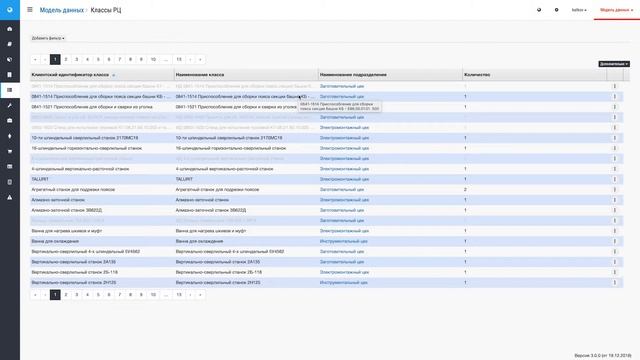The image size is (640, 360).
Task: Go to page 9 in bottom pagination
Action: pos(141,295)
